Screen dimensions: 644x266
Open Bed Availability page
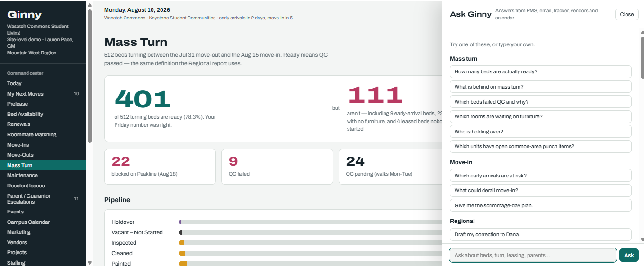point(43,114)
